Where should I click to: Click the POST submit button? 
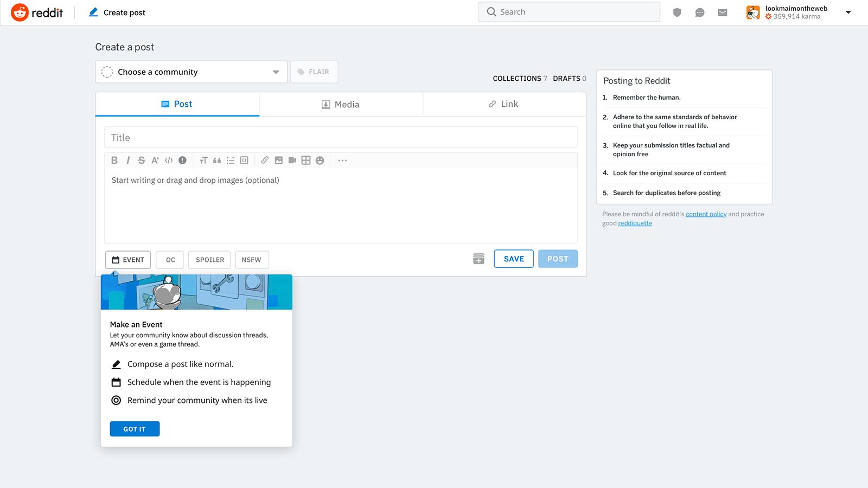(558, 259)
